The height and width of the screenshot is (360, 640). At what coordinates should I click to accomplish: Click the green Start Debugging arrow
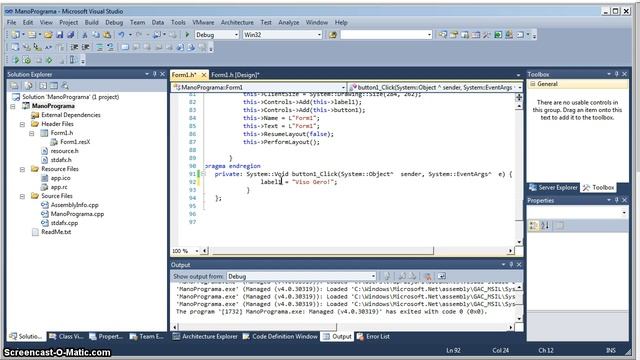pos(187,35)
